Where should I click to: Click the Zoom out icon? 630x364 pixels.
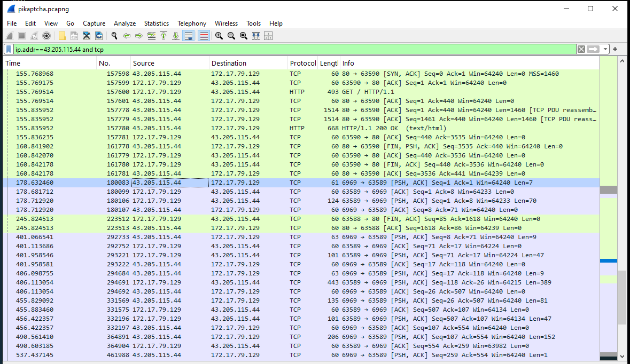click(231, 36)
